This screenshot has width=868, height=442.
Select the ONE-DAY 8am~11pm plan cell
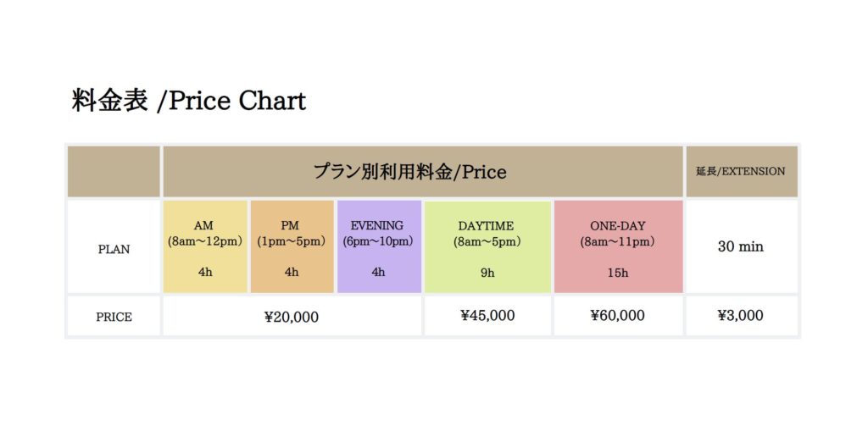[618, 246]
